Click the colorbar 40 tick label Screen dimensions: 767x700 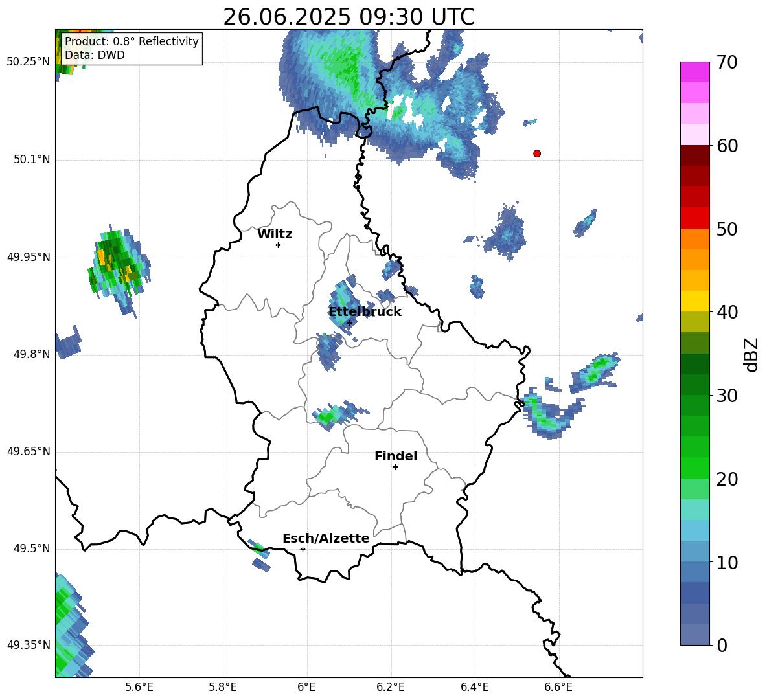(x=727, y=312)
